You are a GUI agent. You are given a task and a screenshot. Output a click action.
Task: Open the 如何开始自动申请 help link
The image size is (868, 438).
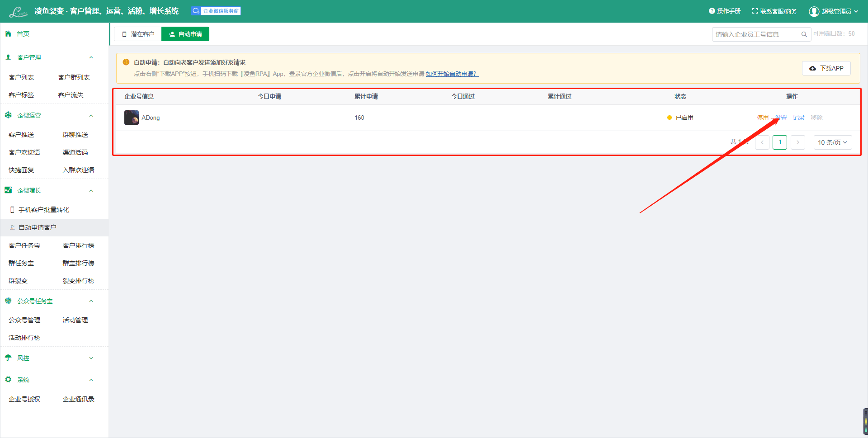tap(452, 74)
